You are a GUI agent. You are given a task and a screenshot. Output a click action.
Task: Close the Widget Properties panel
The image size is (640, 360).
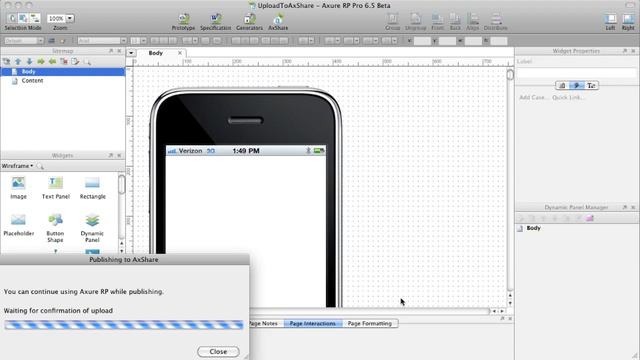pos(633,51)
